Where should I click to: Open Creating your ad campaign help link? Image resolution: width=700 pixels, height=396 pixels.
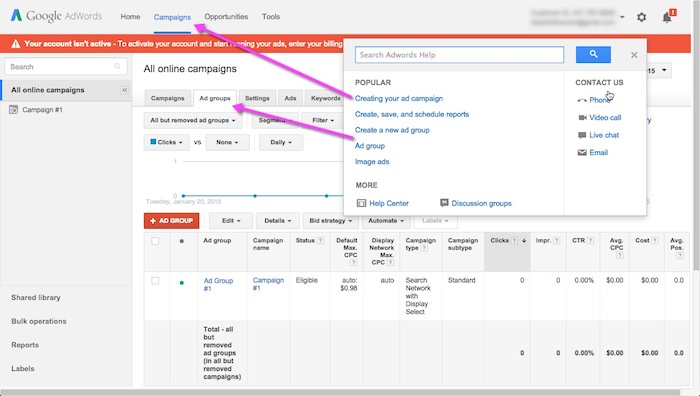[x=399, y=99]
